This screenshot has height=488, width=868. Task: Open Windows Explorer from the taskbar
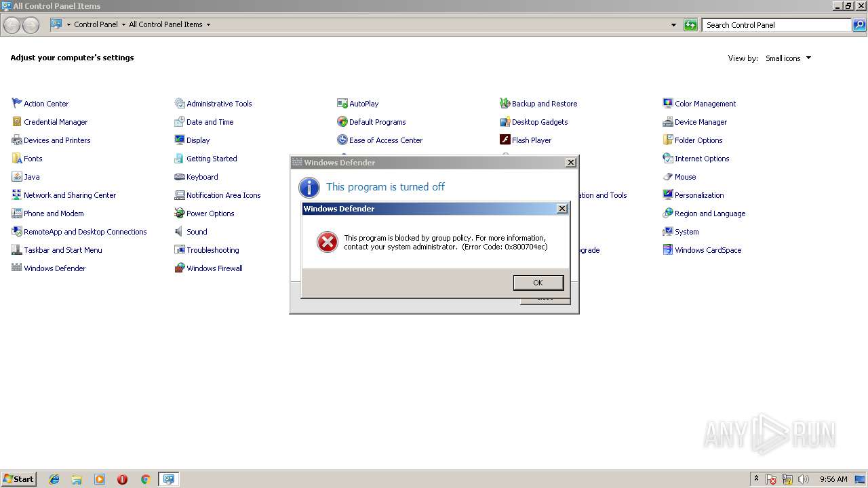[x=77, y=479]
